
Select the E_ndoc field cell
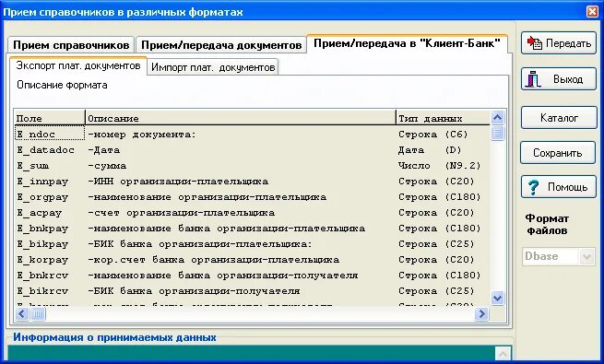point(50,134)
